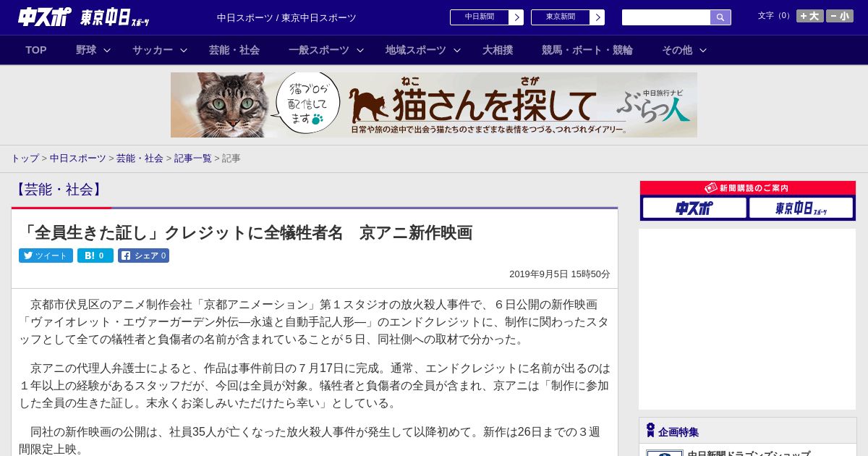The image size is (868, 456).
Task: Click the date 2019年9月5日 15時50分
Action: point(560,274)
